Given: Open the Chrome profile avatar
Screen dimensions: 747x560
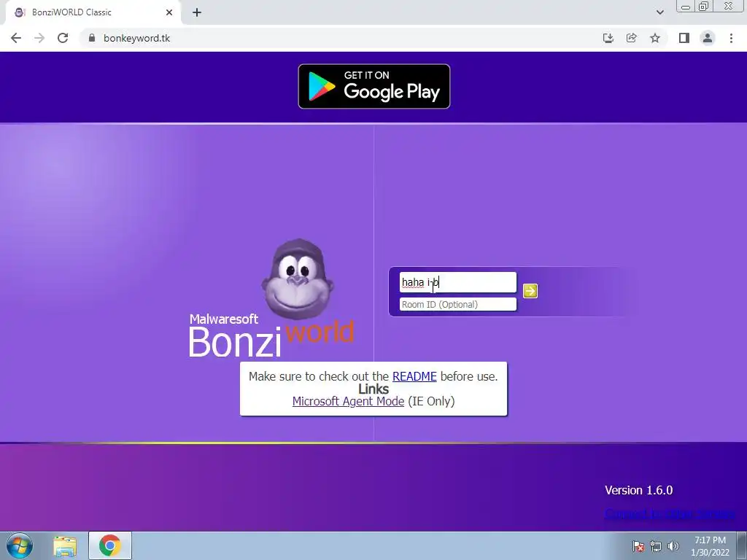Looking at the screenshot, I should tap(708, 38).
